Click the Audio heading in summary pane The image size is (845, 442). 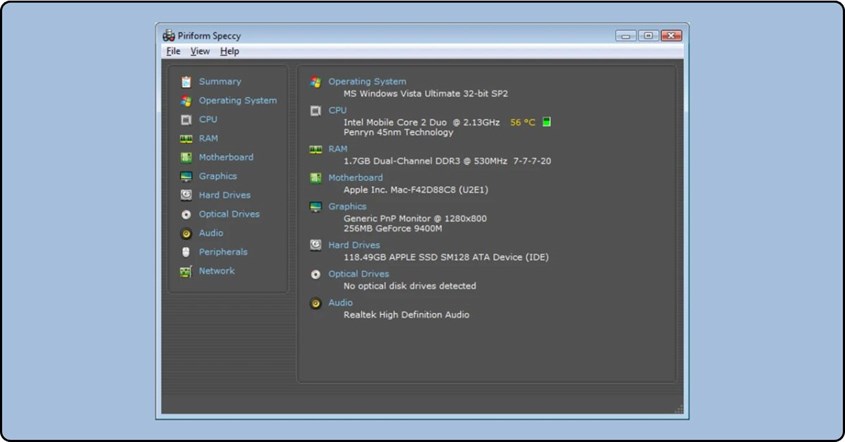[341, 302]
